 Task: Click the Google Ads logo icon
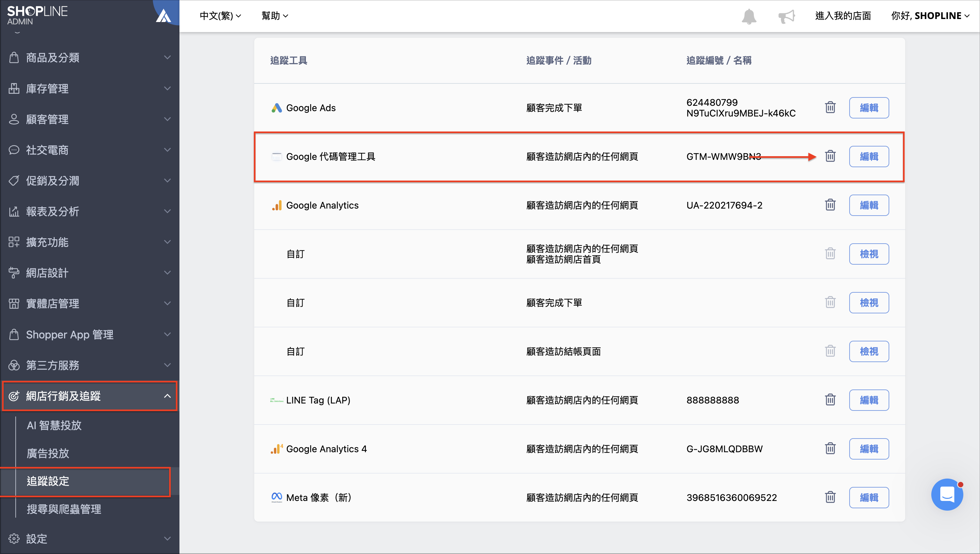pos(277,108)
